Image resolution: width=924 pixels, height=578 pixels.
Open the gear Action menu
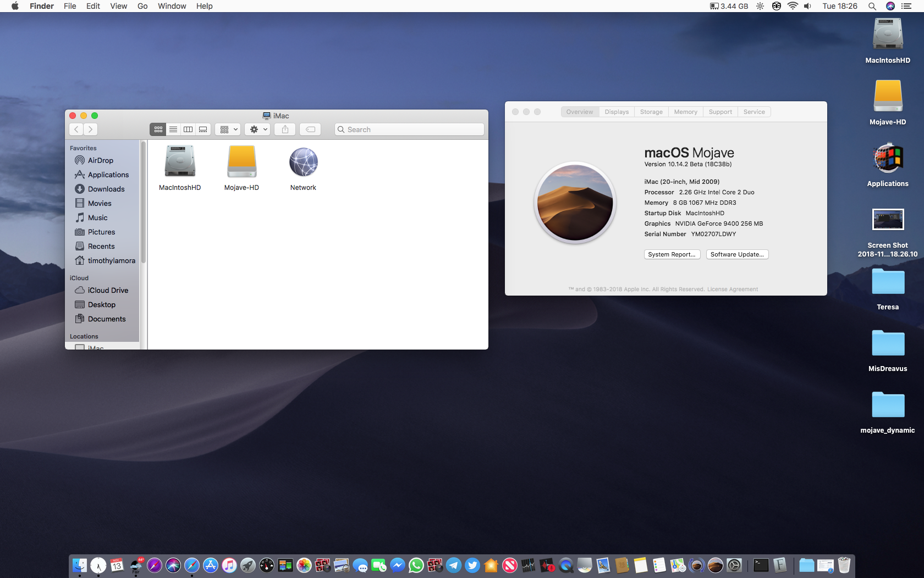coord(257,129)
